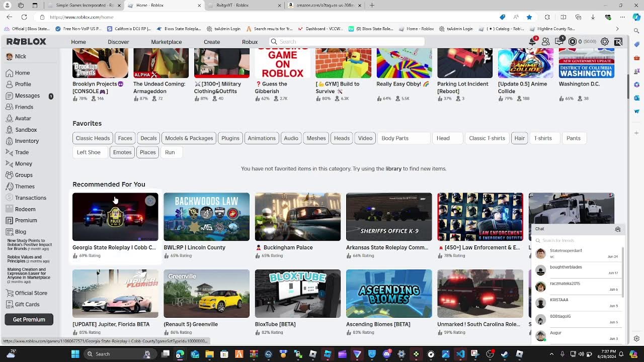644x362 pixels.
Task: Click the chat Search for friends field
Action: tap(577, 241)
